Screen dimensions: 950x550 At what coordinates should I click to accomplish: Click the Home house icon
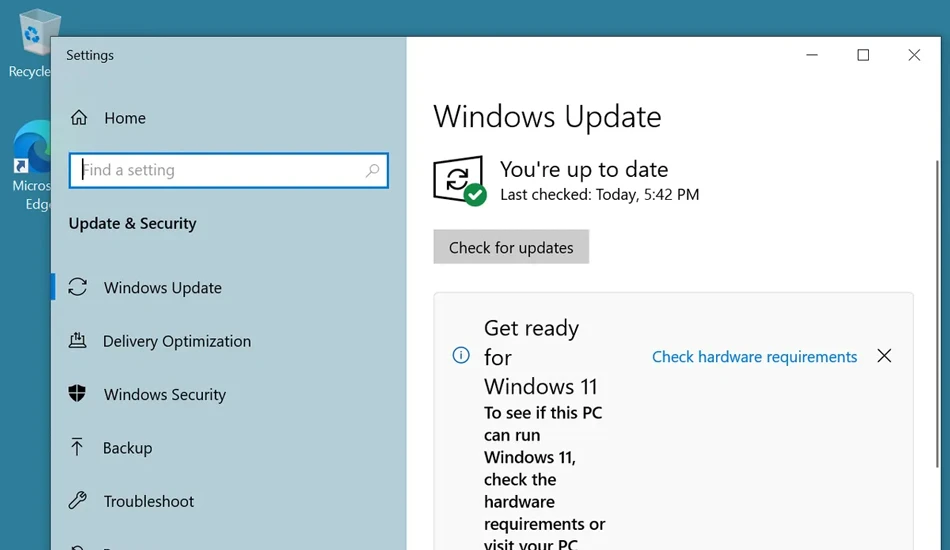[x=79, y=118]
